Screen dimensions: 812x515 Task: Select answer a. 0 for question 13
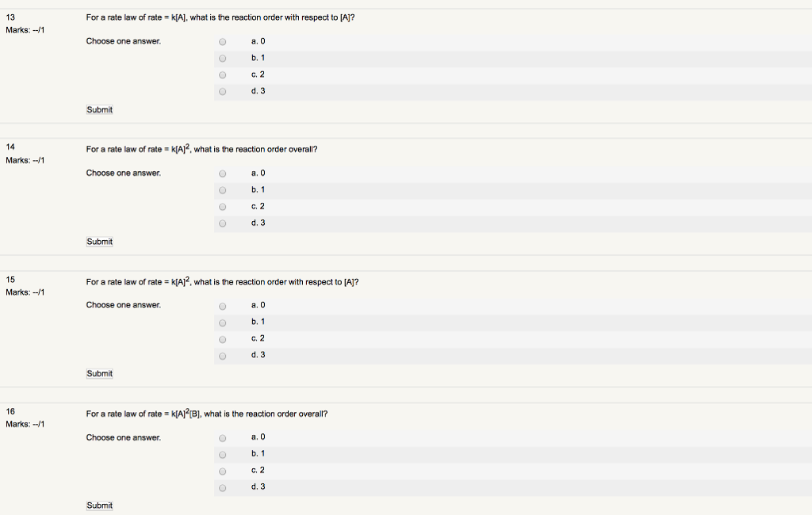point(222,41)
